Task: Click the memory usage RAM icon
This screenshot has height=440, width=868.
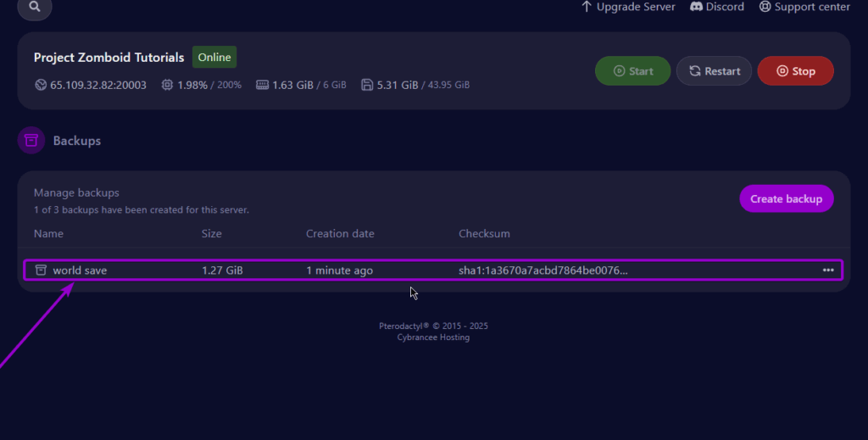Action: coord(263,85)
